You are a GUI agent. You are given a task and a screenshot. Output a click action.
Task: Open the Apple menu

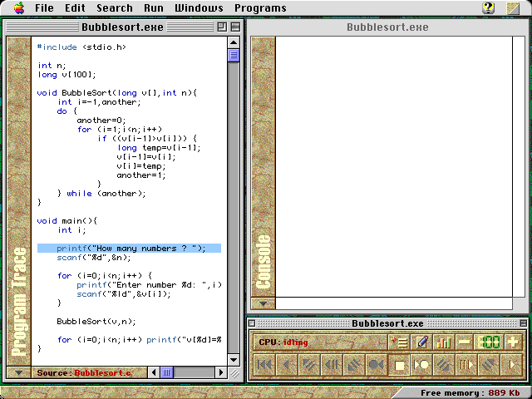click(x=18, y=8)
